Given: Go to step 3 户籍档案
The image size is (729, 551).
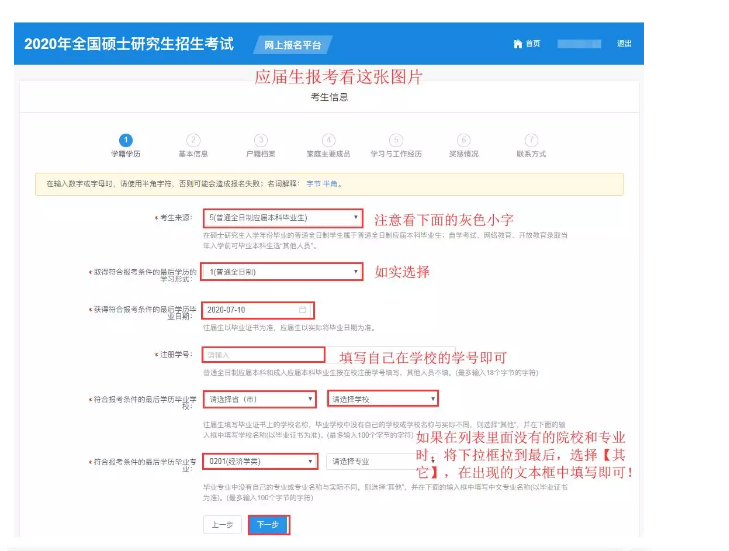Looking at the screenshot, I should coord(261,140).
